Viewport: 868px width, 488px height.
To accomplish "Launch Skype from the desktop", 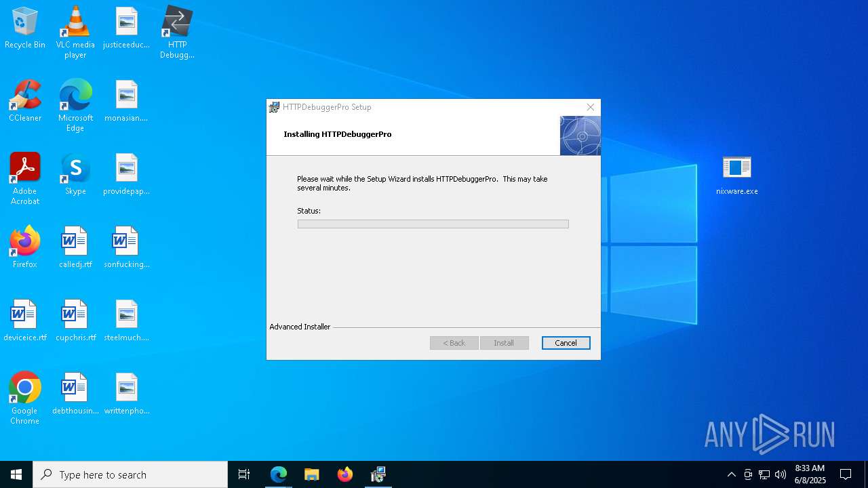I will (x=75, y=174).
